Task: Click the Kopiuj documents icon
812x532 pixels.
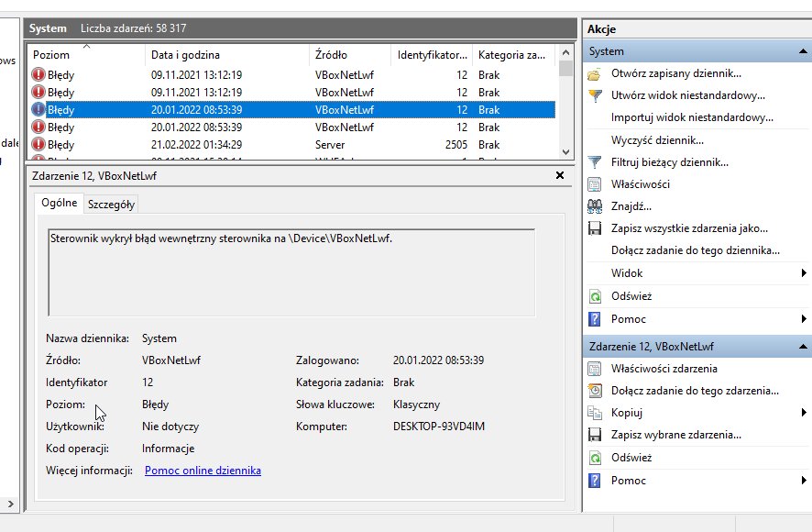Action: pyautogui.click(x=595, y=414)
